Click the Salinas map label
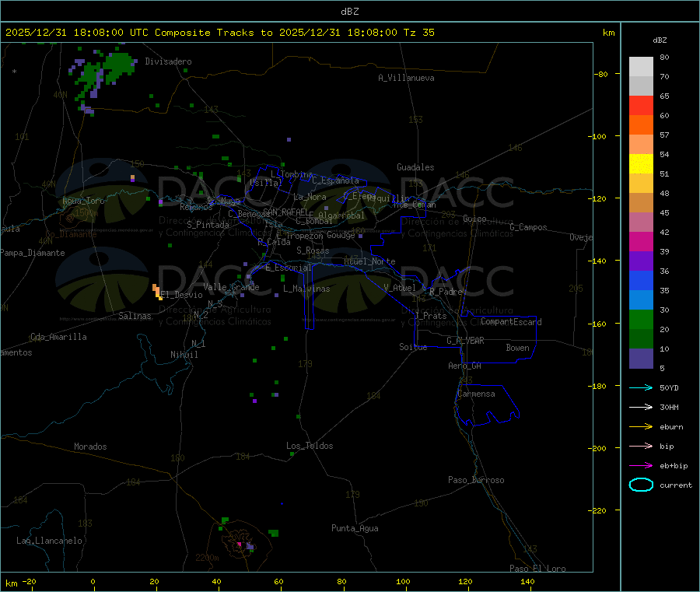700x592 pixels. click(135, 316)
